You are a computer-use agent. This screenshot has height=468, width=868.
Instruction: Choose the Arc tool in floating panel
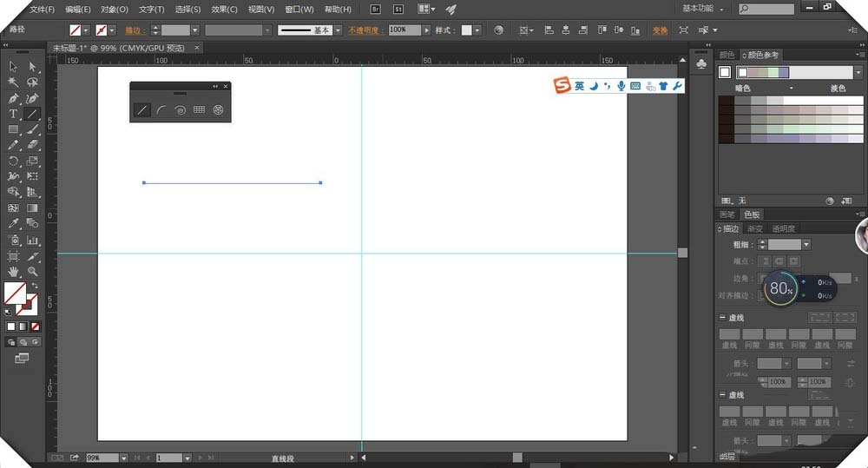(x=161, y=110)
